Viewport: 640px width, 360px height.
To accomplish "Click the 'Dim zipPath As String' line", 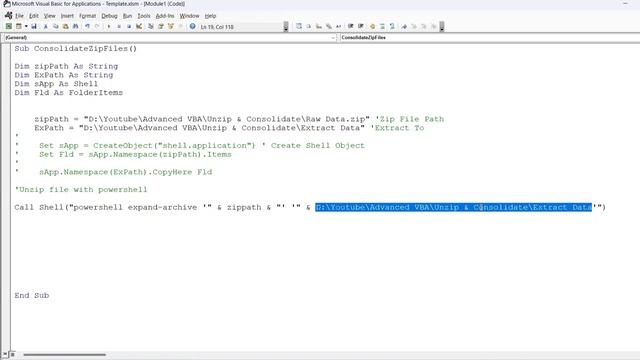I will pyautogui.click(x=66, y=66).
